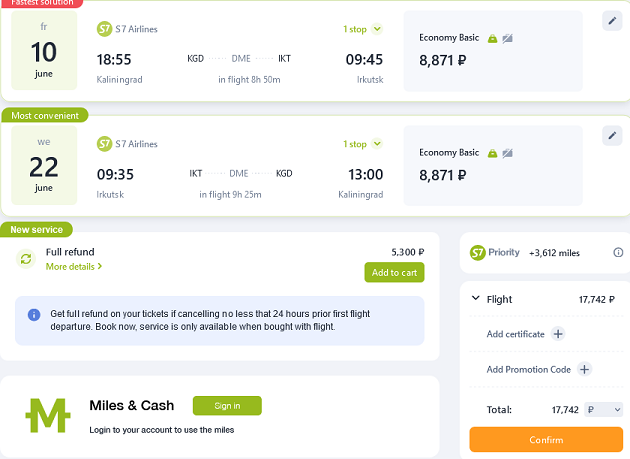Click the Full refund circular arrows icon
This screenshot has width=630, height=459.
point(26,259)
